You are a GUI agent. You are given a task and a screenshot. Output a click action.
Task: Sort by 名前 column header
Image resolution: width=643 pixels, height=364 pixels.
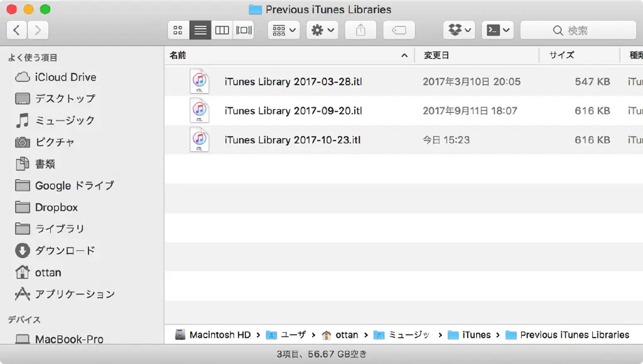(x=178, y=55)
